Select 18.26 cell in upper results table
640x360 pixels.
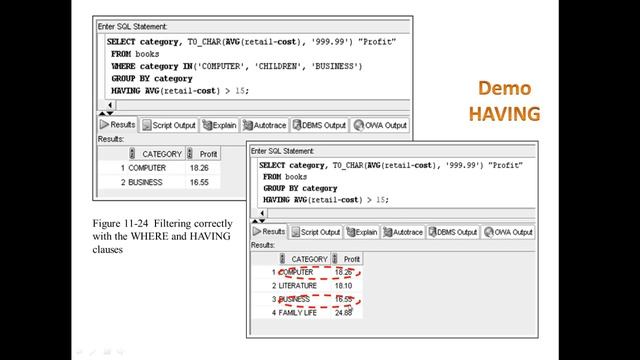point(199,168)
